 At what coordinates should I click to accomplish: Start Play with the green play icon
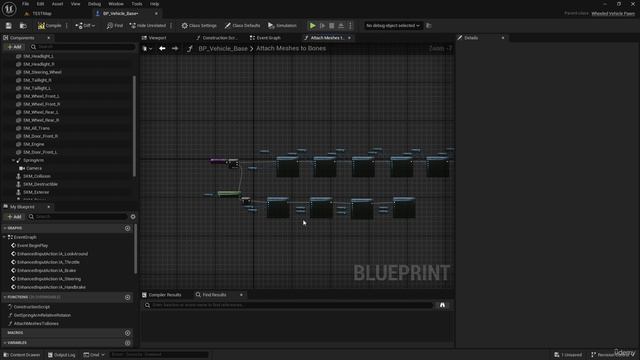pos(313,26)
